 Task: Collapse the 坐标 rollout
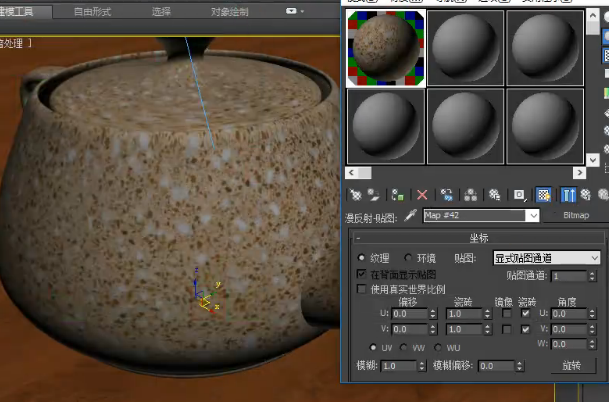[x=478, y=238]
